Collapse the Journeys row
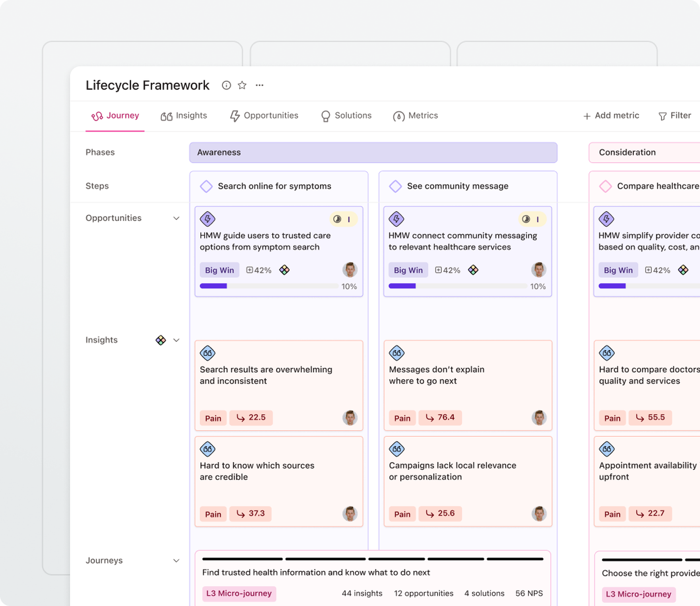700x606 pixels. point(176,560)
